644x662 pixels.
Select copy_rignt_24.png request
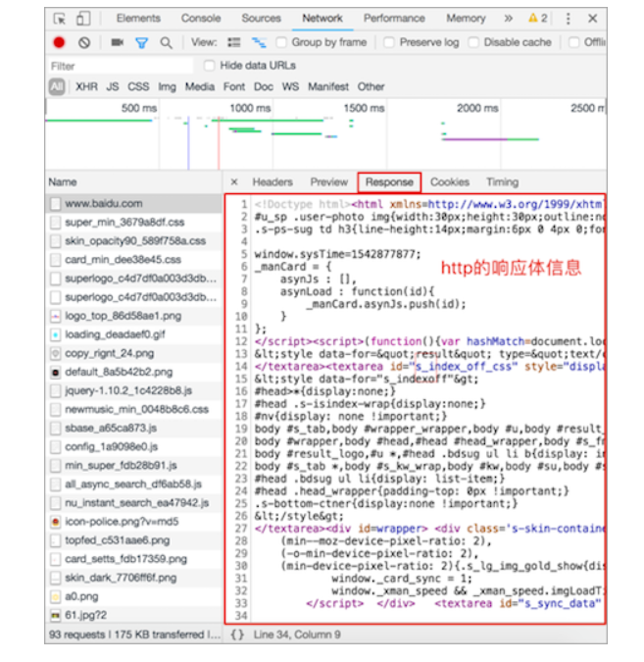click(x=133, y=353)
